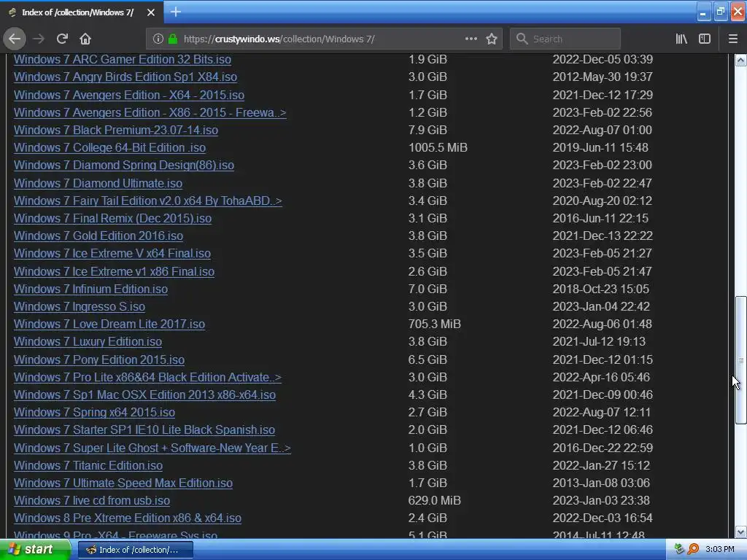Download Windows 7 Gold Edition 2016.iso
The width and height of the screenshot is (747, 560).
coord(98,236)
